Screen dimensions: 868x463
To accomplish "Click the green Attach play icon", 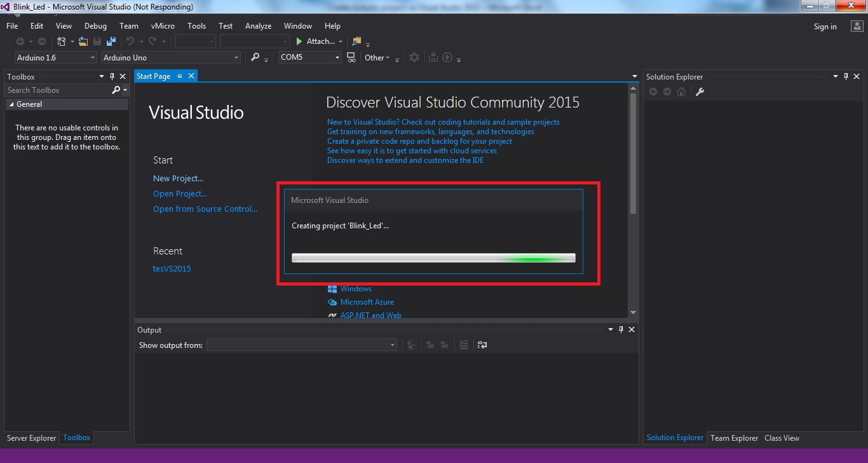I will (x=299, y=41).
